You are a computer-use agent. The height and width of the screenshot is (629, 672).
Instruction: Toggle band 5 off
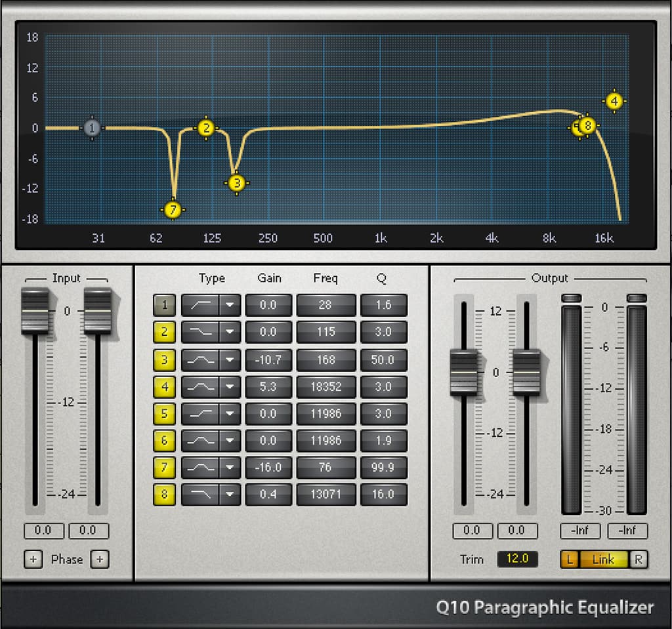[x=164, y=413]
